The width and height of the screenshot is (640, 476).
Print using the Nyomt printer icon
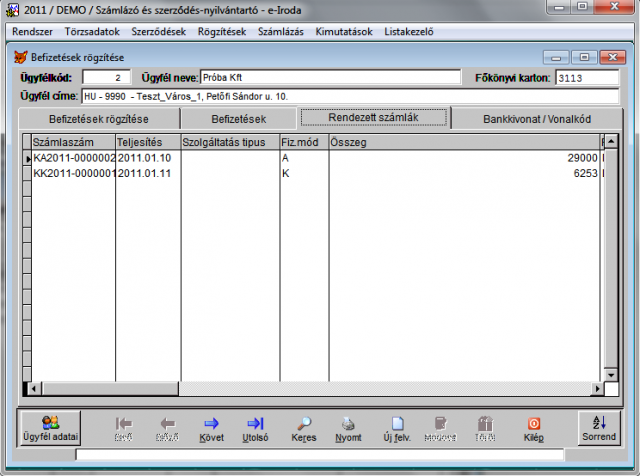click(x=348, y=428)
